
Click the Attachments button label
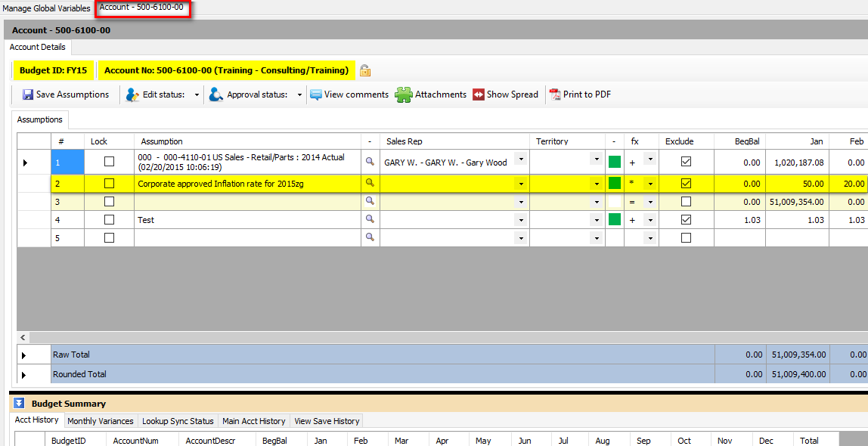(441, 94)
